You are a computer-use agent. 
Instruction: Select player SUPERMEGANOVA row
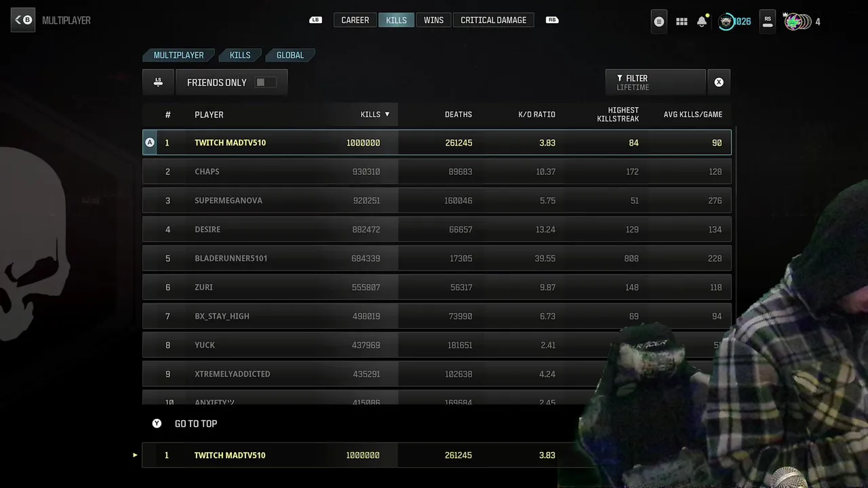coord(437,201)
